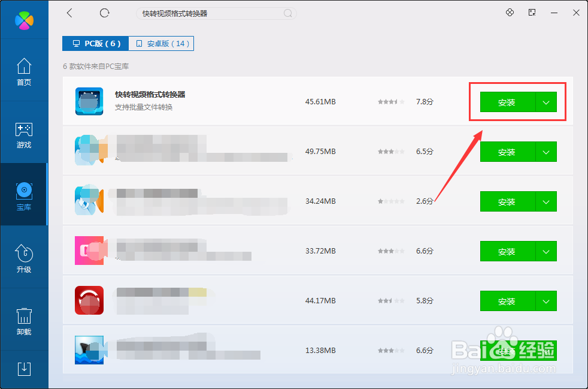Image resolution: width=588 pixels, height=389 pixels.
Task: Switch to the 安卓版 (14) tab
Action: pos(161,44)
